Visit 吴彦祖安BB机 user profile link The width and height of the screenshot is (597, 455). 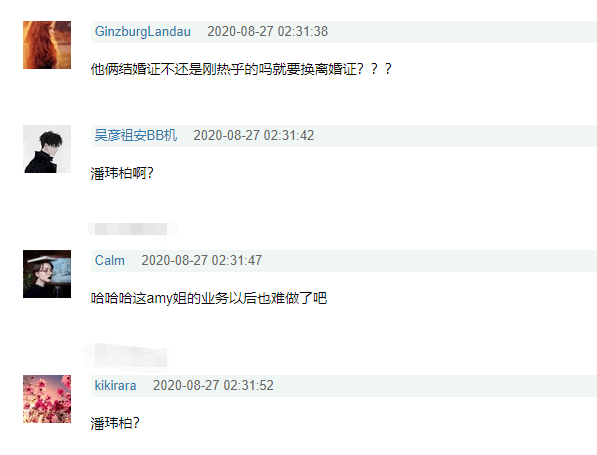[136, 136]
